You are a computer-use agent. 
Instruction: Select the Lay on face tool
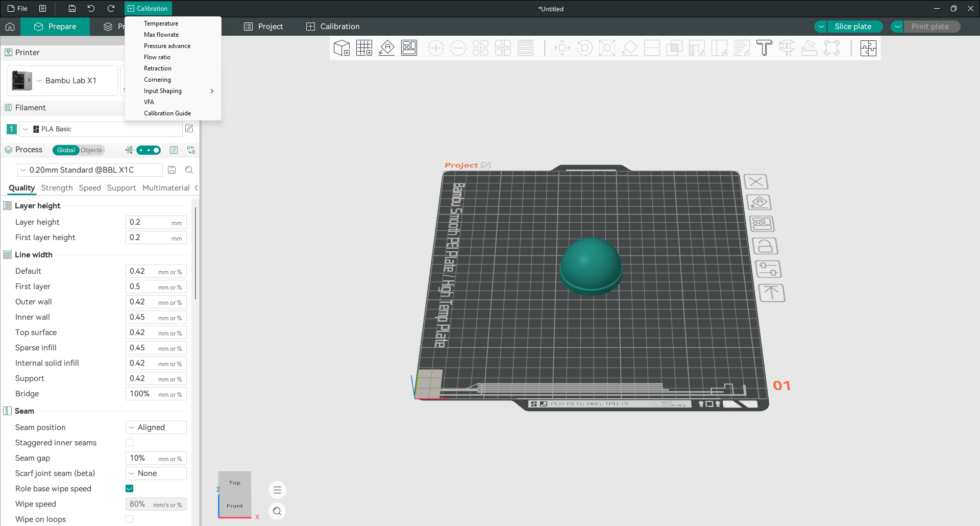629,48
